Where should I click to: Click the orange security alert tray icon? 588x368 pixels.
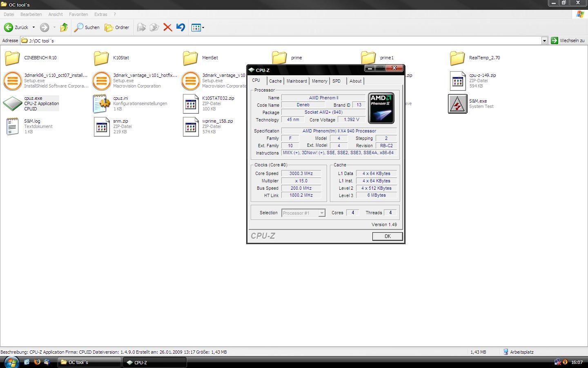(x=565, y=362)
